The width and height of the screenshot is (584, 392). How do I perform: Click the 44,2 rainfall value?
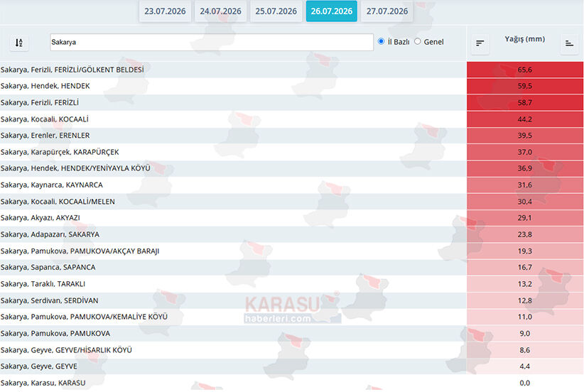[x=525, y=119]
